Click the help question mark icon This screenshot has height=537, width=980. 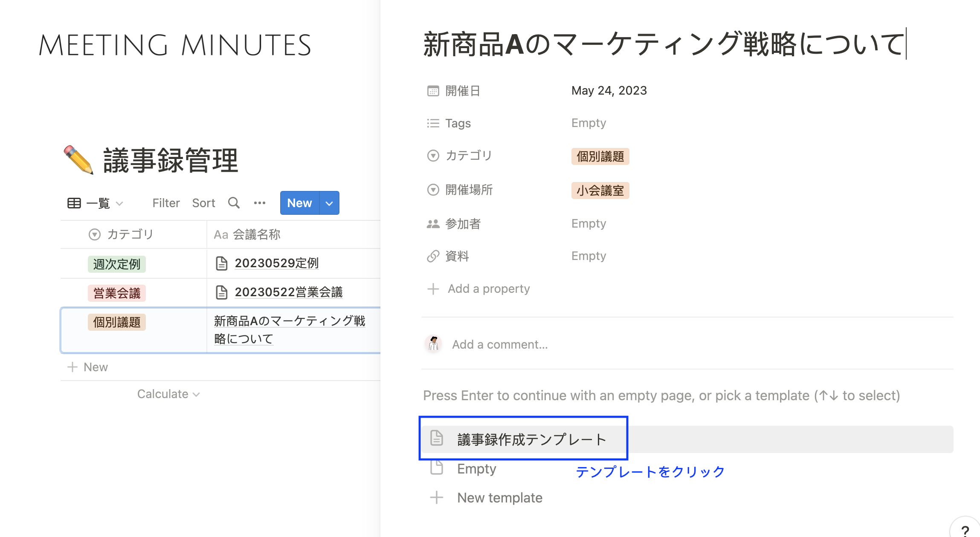click(x=965, y=531)
